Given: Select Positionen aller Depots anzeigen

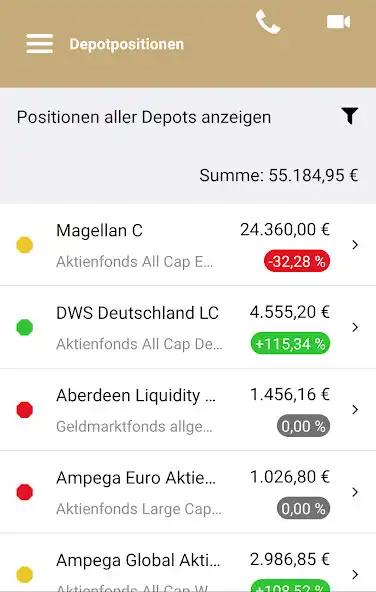Looking at the screenshot, I should click(x=144, y=117).
